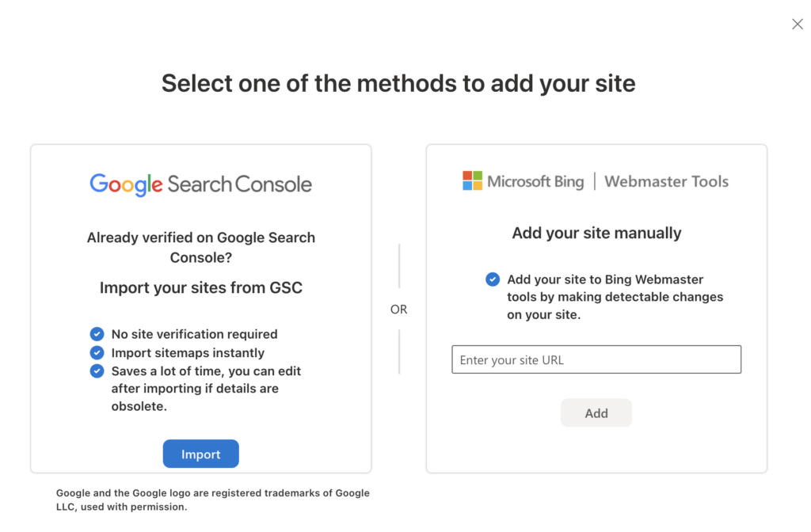Click the Select one of the methods title
Viewport: 811px width, 532px height.
click(398, 83)
